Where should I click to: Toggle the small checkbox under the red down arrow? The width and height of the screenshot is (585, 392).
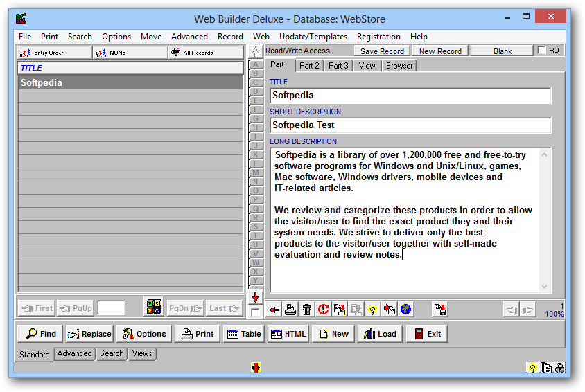point(256,312)
